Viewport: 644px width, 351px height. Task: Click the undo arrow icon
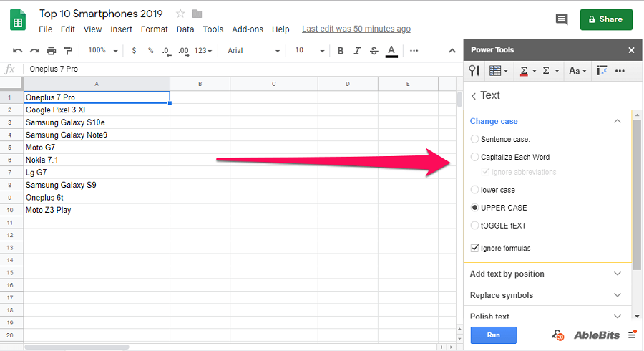click(17, 51)
